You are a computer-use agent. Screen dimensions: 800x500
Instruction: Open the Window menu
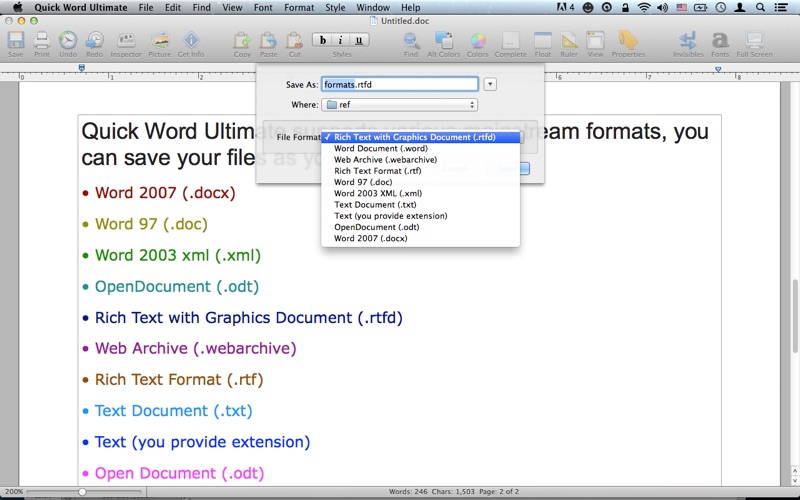(373, 7)
